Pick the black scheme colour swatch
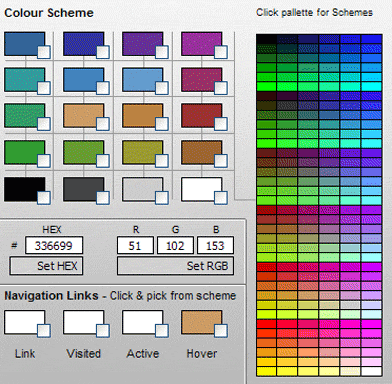The image size is (392, 384). tap(25, 189)
